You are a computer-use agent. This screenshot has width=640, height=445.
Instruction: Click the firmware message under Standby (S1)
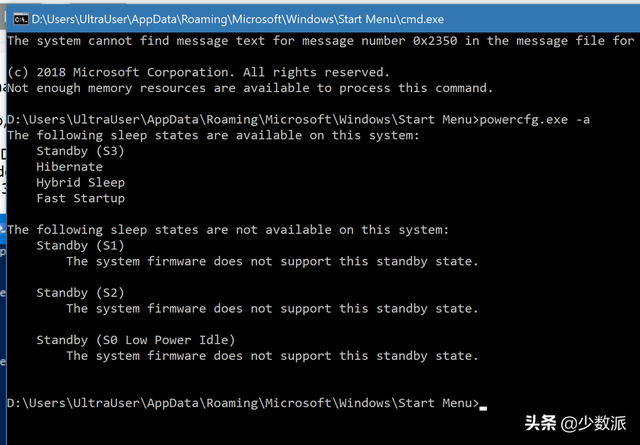tap(272, 261)
